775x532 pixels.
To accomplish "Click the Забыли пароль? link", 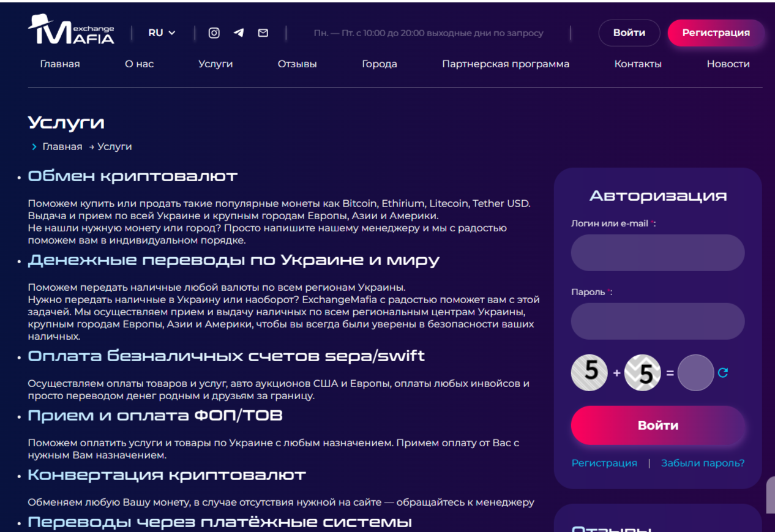I will point(703,463).
